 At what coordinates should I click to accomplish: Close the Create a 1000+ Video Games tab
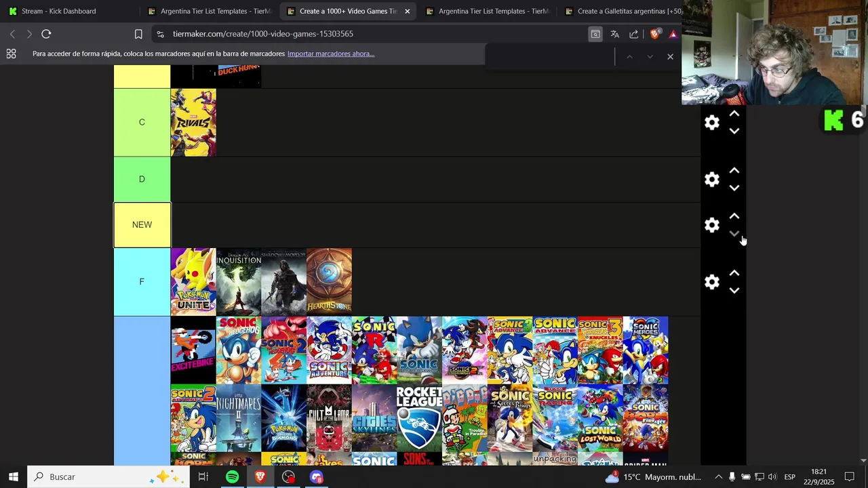tap(407, 12)
